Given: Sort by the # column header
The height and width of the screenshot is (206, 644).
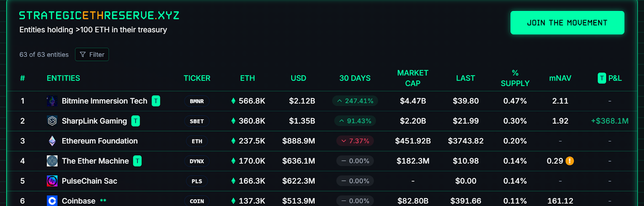Looking at the screenshot, I should coord(23,78).
